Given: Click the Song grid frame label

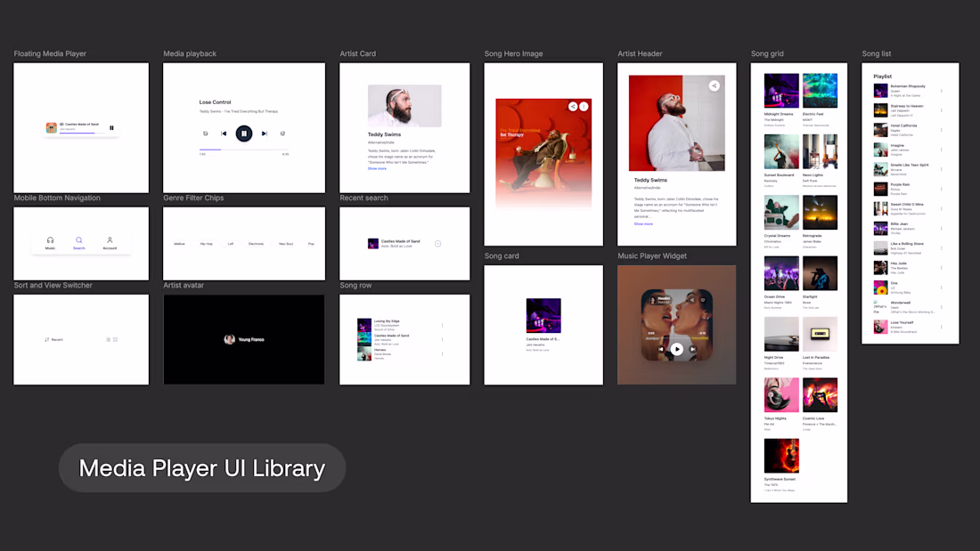Looking at the screenshot, I should (x=767, y=53).
